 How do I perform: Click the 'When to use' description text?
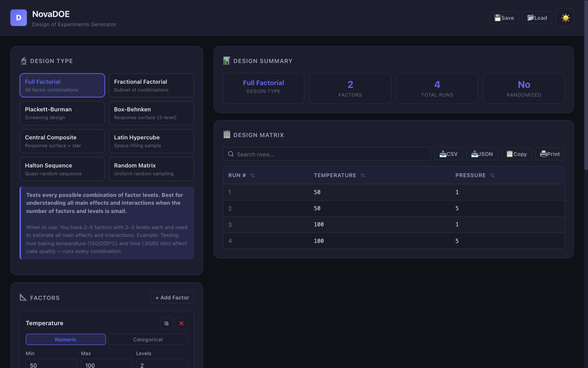[x=107, y=239]
